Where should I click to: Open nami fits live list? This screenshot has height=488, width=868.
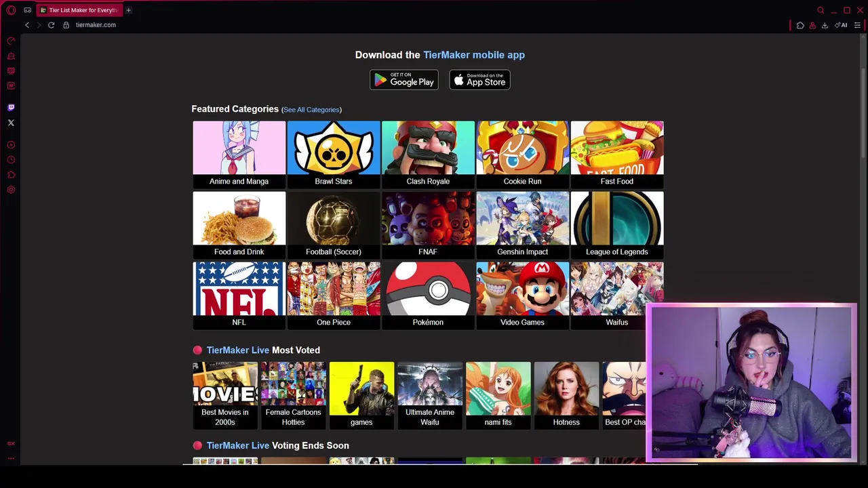[498, 395]
